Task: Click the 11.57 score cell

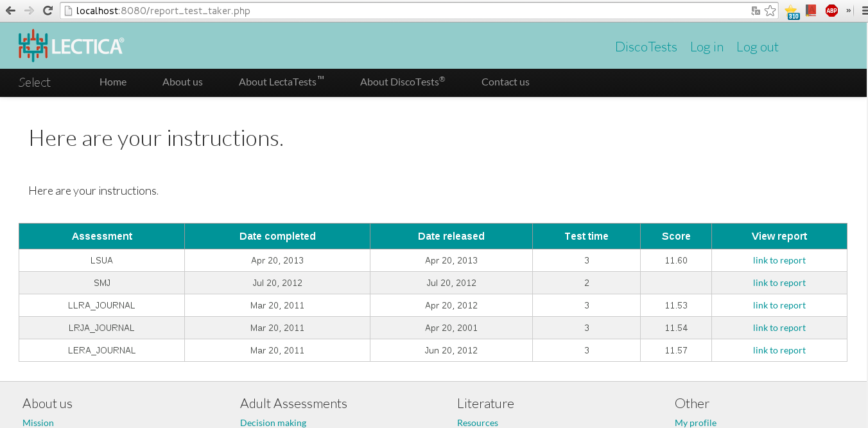Action: coord(676,350)
